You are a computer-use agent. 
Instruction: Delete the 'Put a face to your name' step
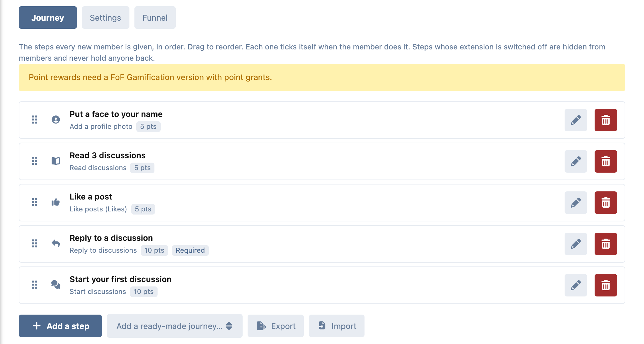tap(606, 120)
